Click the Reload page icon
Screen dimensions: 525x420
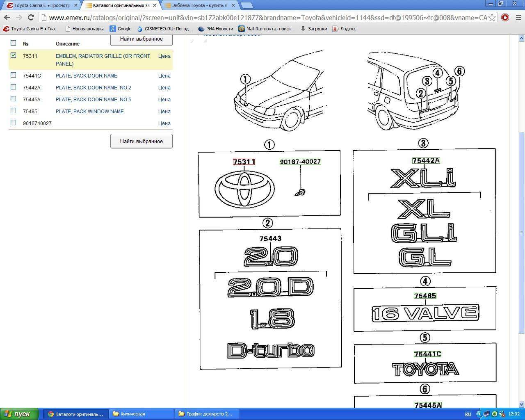tap(31, 18)
